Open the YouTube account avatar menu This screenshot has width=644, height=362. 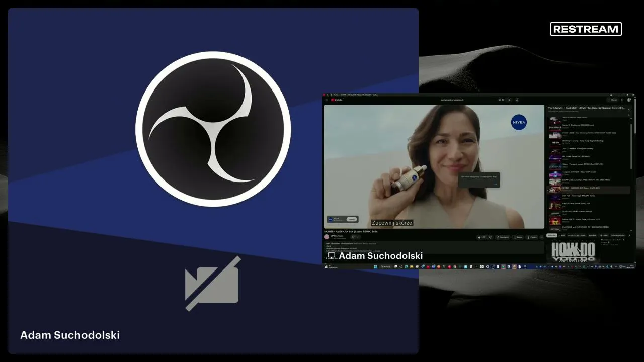[629, 100]
